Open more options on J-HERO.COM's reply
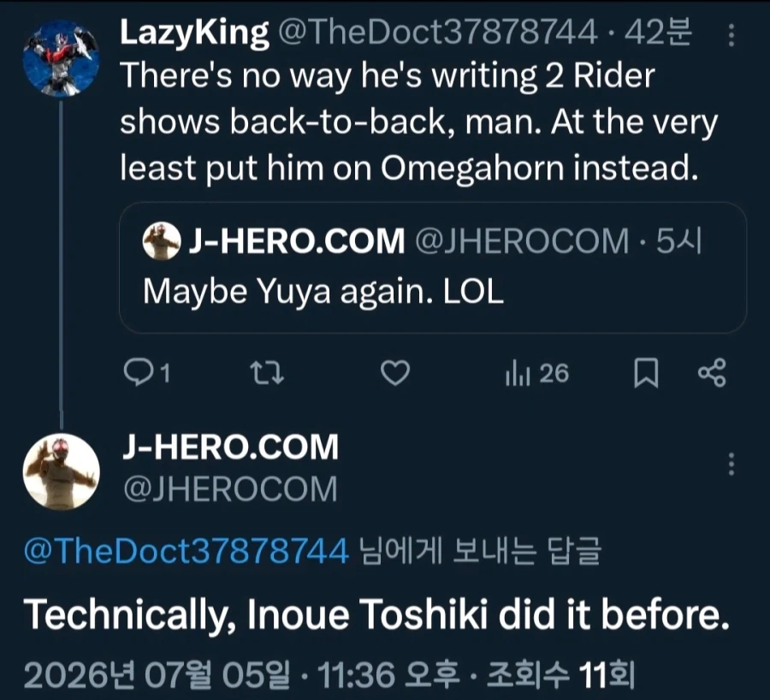 (x=731, y=464)
